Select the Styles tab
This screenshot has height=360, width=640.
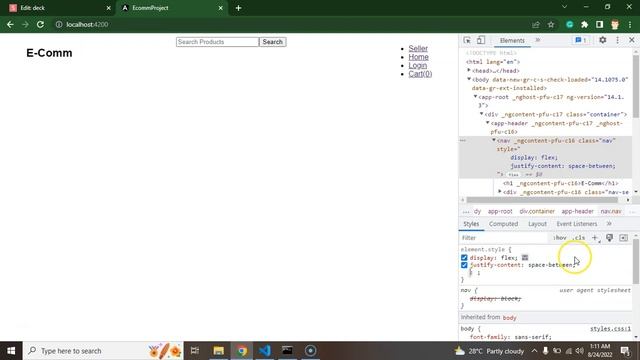(x=471, y=224)
